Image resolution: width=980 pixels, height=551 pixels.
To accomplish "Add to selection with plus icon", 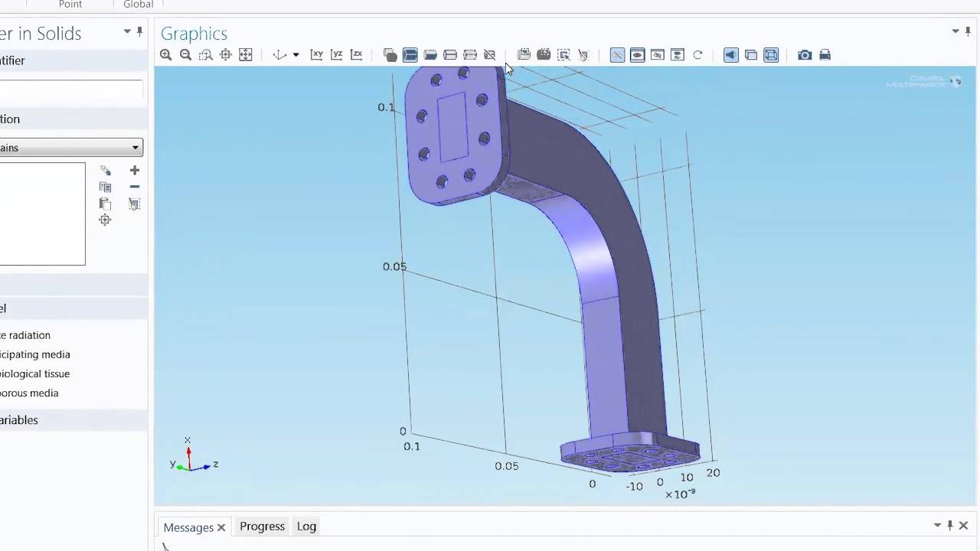I will point(135,170).
